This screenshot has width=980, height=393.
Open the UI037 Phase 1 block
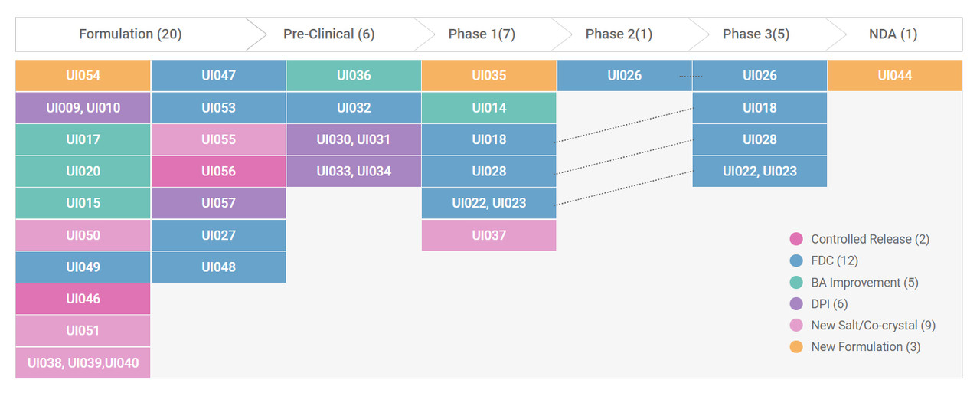click(488, 235)
